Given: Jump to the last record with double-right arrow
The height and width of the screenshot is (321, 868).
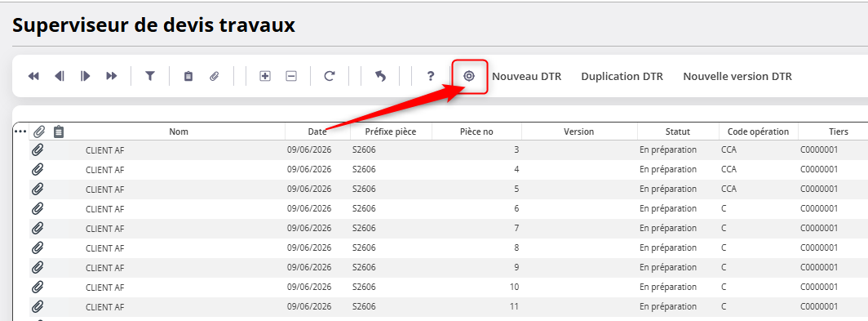Looking at the screenshot, I should (x=112, y=77).
